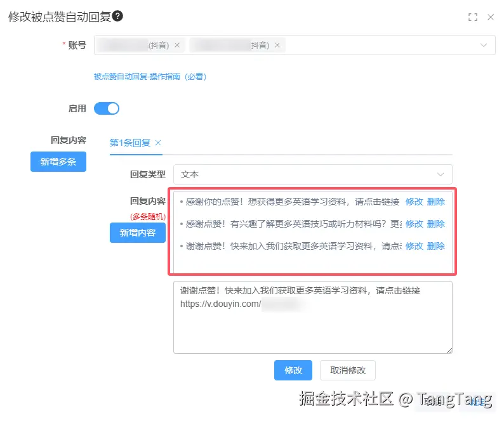This screenshot has height=421, width=504.
Task: Click inside the 账号 multi-select field
Action: (x=295, y=45)
